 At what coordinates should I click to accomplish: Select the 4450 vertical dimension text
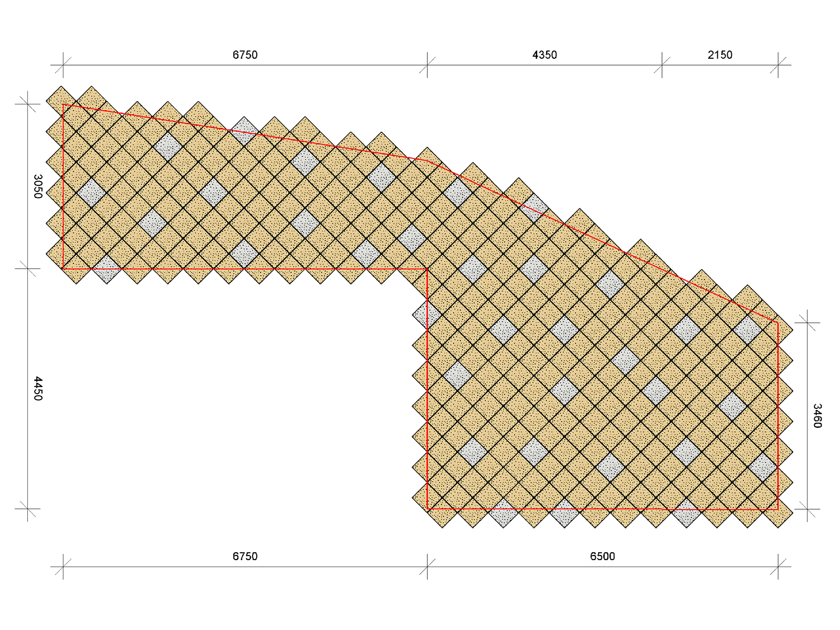click(x=38, y=388)
